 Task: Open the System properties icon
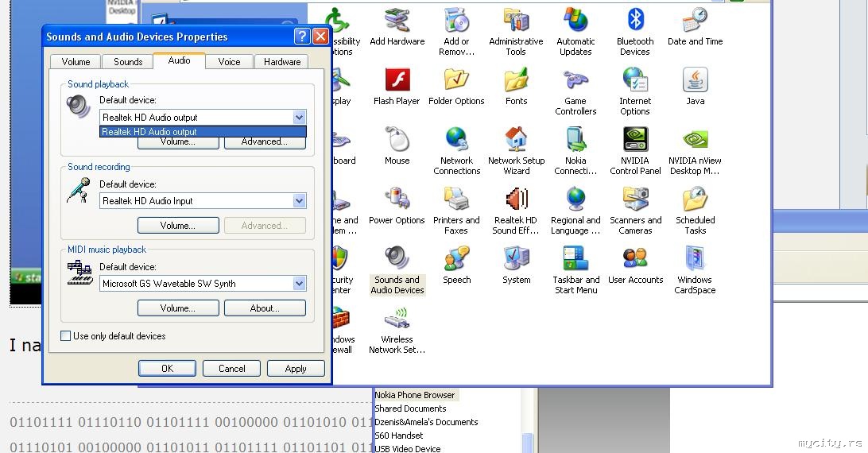coord(517,265)
